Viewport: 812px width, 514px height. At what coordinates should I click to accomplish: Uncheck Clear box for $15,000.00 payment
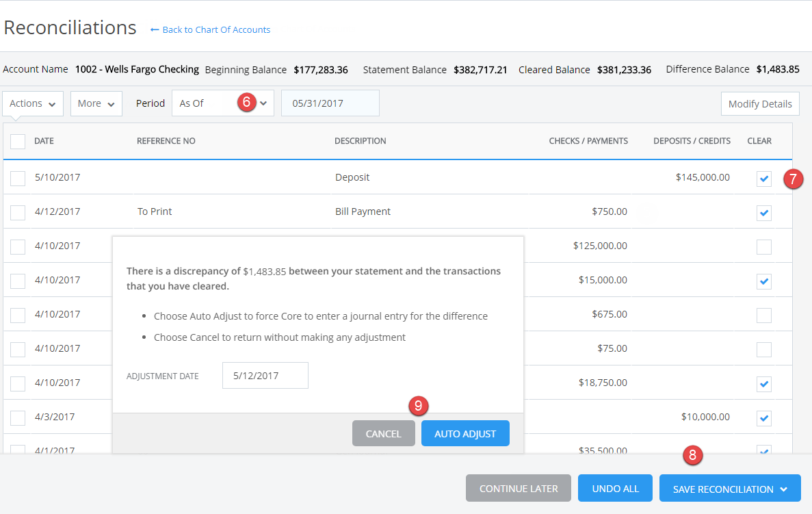pyautogui.click(x=764, y=281)
